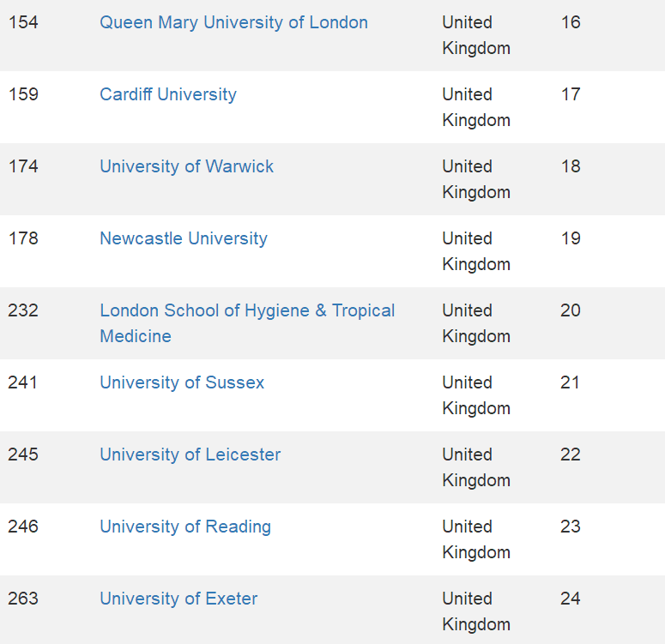665x644 pixels.
Task: Click world rank number 154
Action: [x=23, y=22]
